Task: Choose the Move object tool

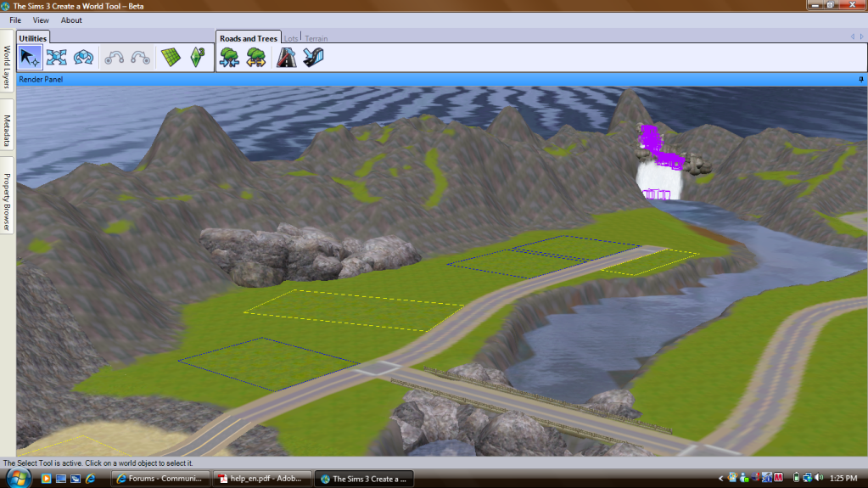Action: point(57,58)
